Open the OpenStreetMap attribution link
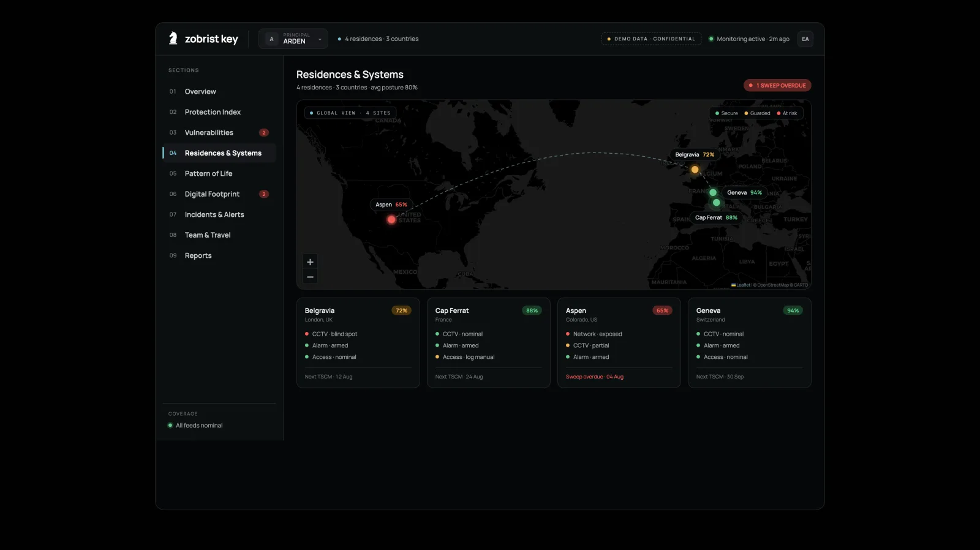 (x=772, y=285)
